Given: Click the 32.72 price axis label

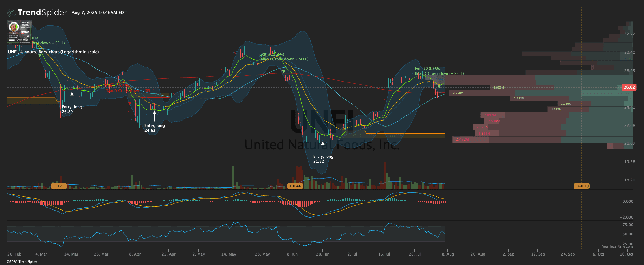Looking at the screenshot, I should 630,34.
